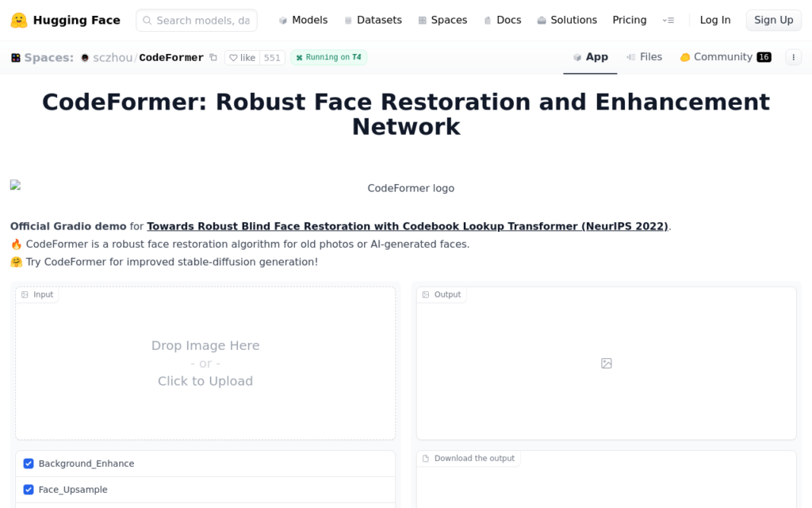Uncheck the Background_Enhance checkbox
Viewport: 812px width, 508px height.
(29, 464)
